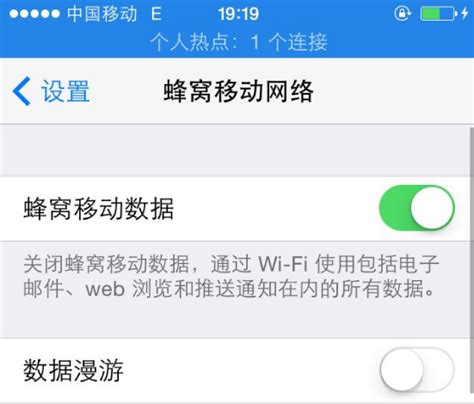The width and height of the screenshot is (474, 404).
Task: Tap the signal strength dots indicator
Action: 35,14
